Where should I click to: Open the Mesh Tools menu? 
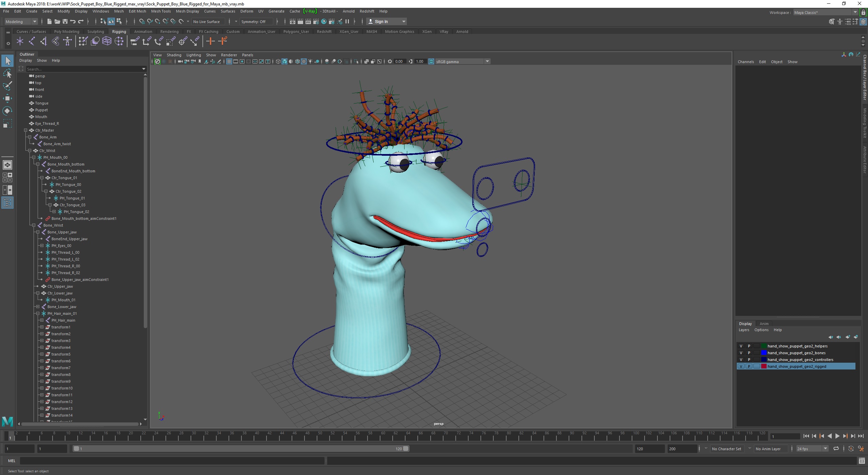161,11
